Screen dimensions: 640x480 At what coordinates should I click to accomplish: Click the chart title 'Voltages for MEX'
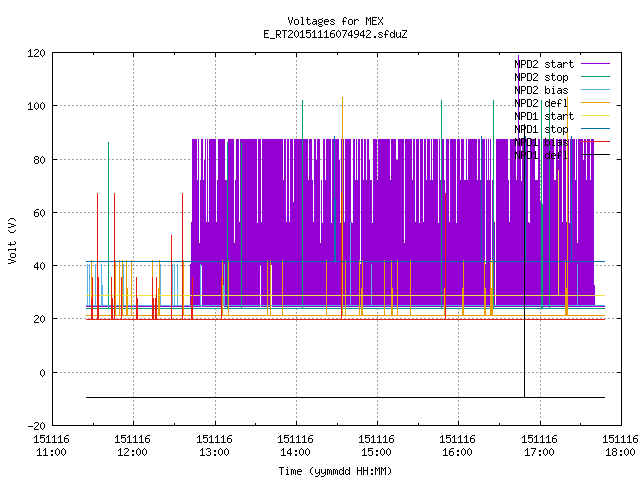pyautogui.click(x=335, y=21)
